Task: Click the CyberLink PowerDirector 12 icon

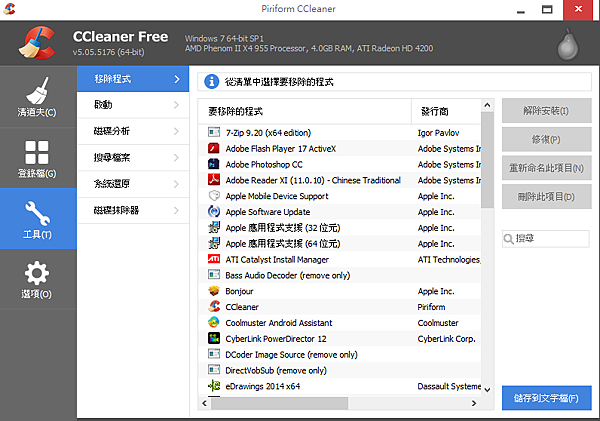Action: point(214,338)
